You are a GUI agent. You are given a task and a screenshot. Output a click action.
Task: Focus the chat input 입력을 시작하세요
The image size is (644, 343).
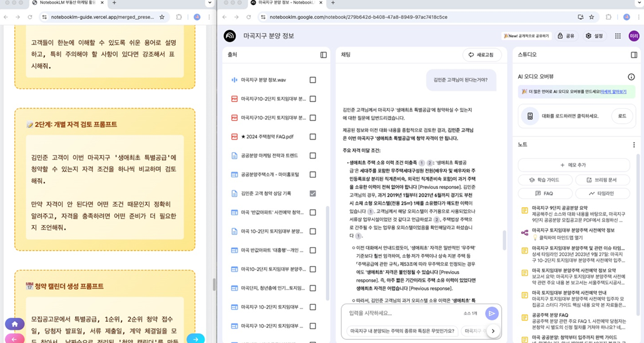point(402,313)
